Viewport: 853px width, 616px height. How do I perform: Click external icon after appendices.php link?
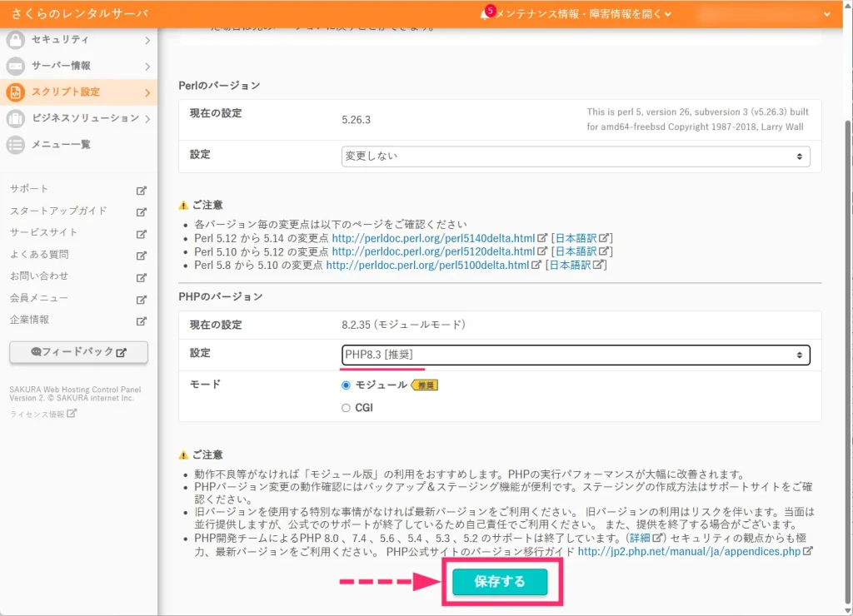pyautogui.click(x=808, y=551)
